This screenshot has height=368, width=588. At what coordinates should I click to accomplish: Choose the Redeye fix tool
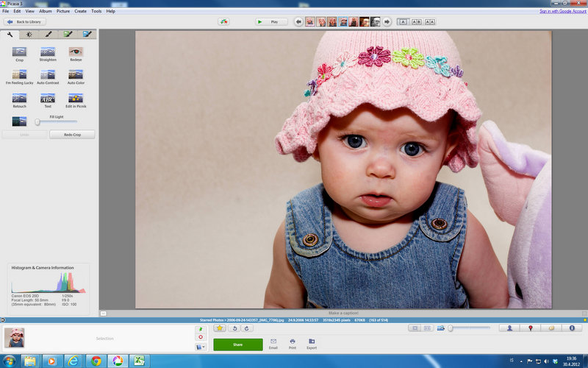point(76,54)
